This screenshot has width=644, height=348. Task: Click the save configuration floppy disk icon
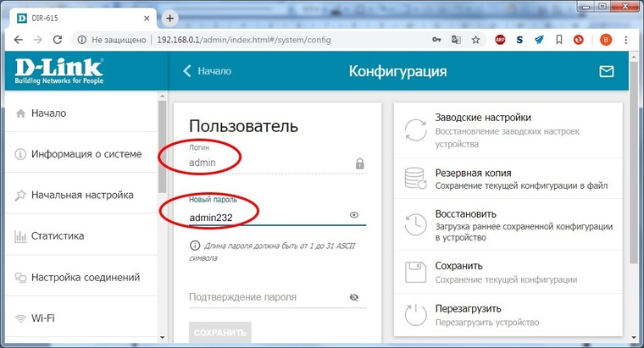[x=415, y=271]
